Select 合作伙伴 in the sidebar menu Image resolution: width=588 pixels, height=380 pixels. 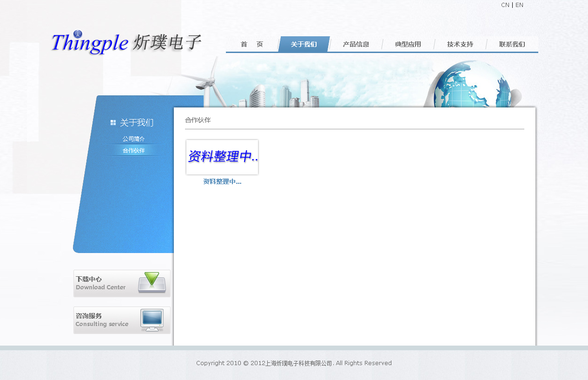tap(133, 151)
